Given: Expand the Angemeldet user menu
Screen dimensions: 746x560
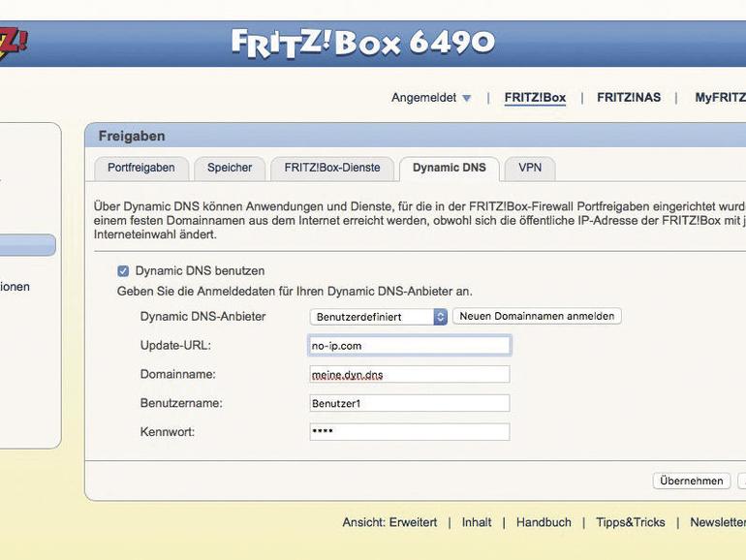Looking at the screenshot, I should [431, 98].
